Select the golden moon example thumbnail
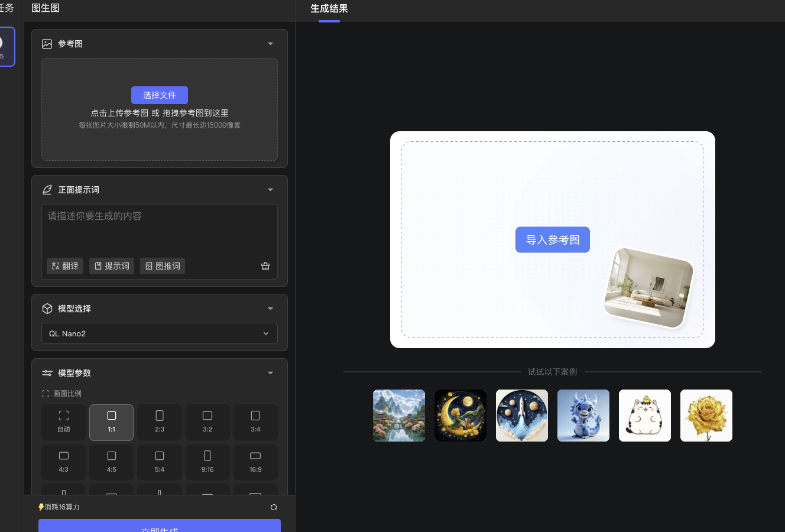This screenshot has height=532, width=785. (460, 416)
